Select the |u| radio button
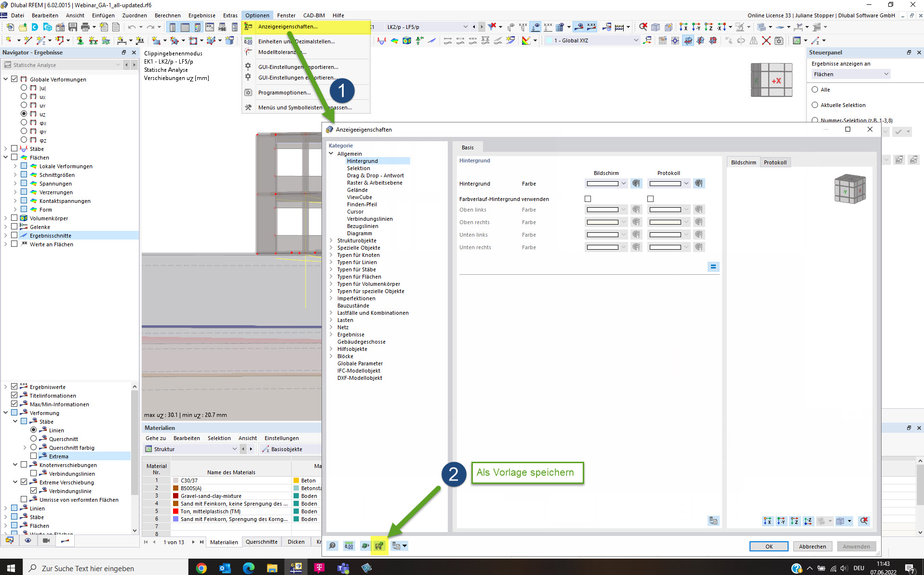This screenshot has height=575, width=924. (x=24, y=88)
